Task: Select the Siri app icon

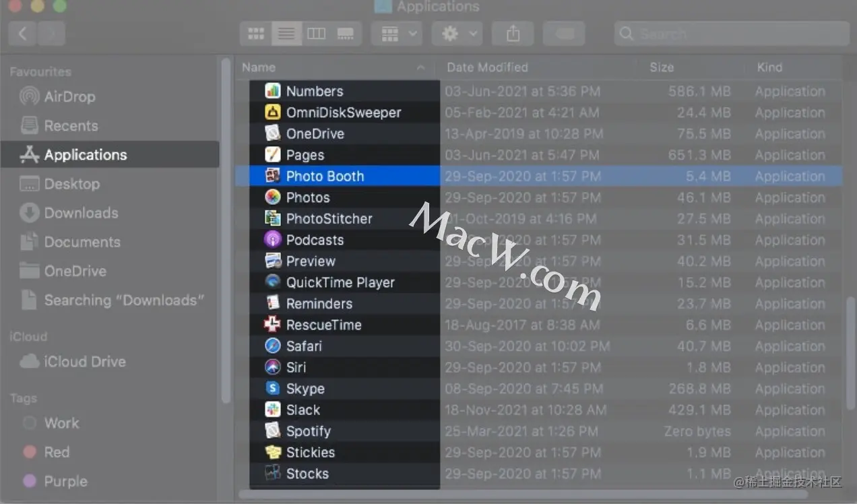Action: coord(272,367)
